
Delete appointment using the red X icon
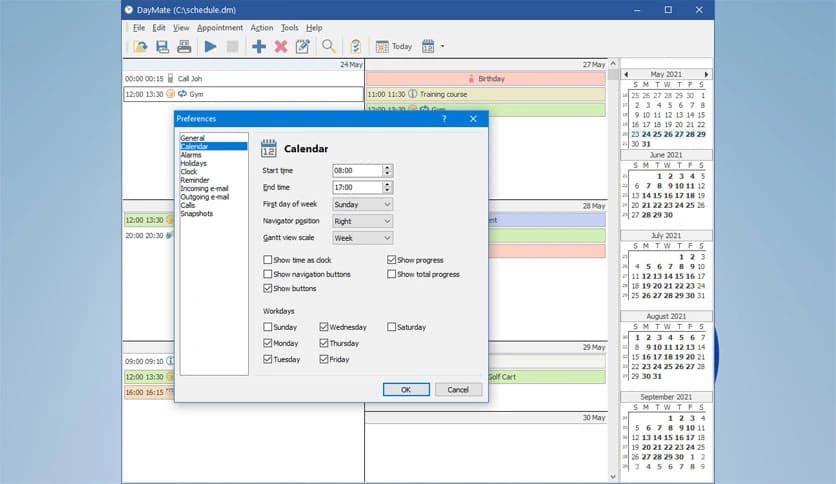click(281, 47)
